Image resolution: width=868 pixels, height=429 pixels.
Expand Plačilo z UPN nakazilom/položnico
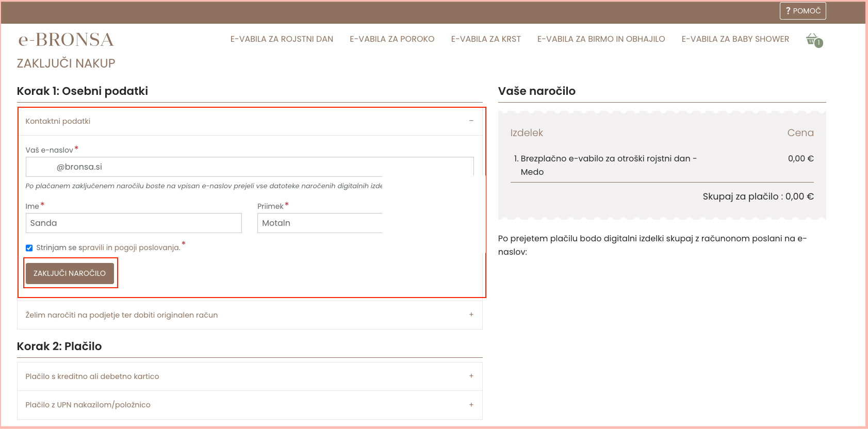click(x=250, y=405)
